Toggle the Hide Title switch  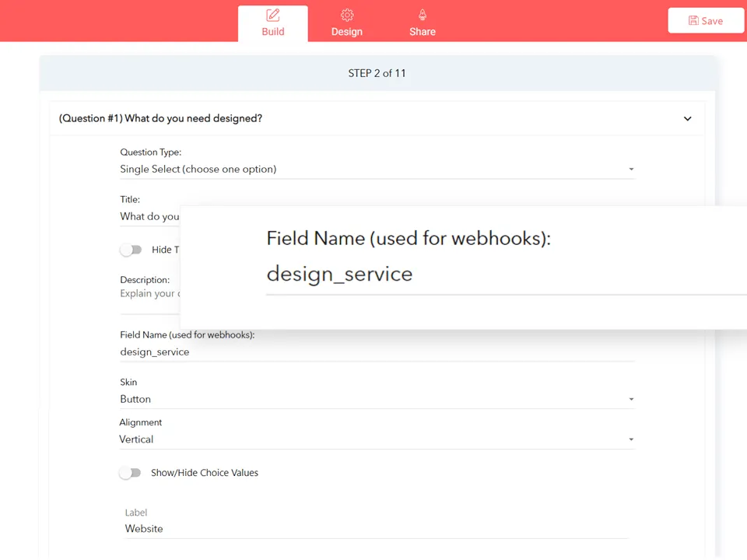tap(131, 250)
